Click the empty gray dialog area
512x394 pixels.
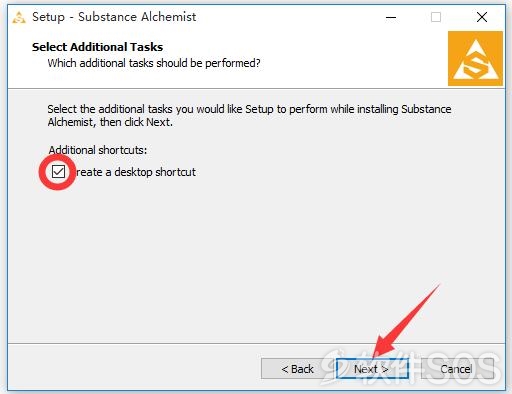pyautogui.click(x=257, y=260)
